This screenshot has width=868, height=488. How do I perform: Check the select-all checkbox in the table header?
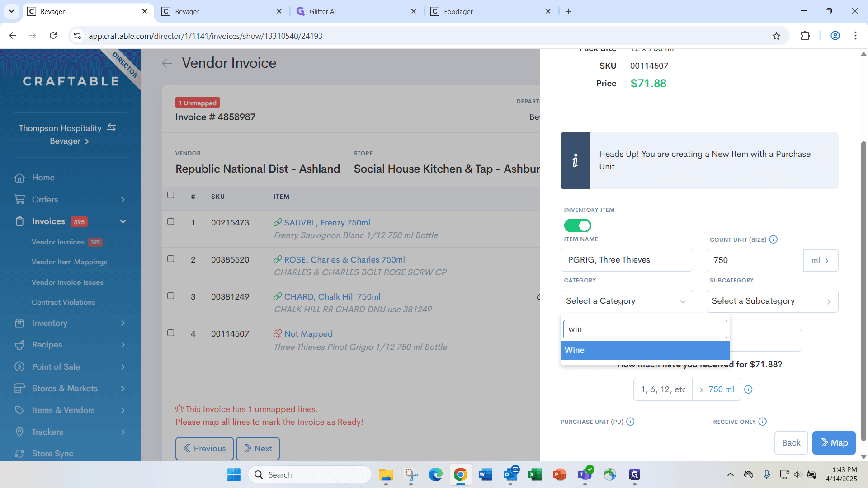170,195
